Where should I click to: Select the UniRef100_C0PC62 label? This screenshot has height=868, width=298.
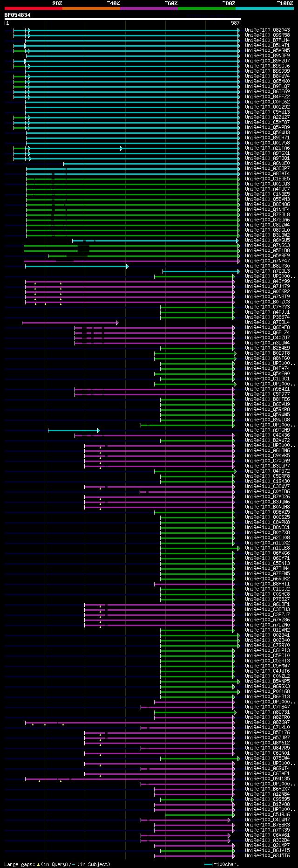[267, 102]
